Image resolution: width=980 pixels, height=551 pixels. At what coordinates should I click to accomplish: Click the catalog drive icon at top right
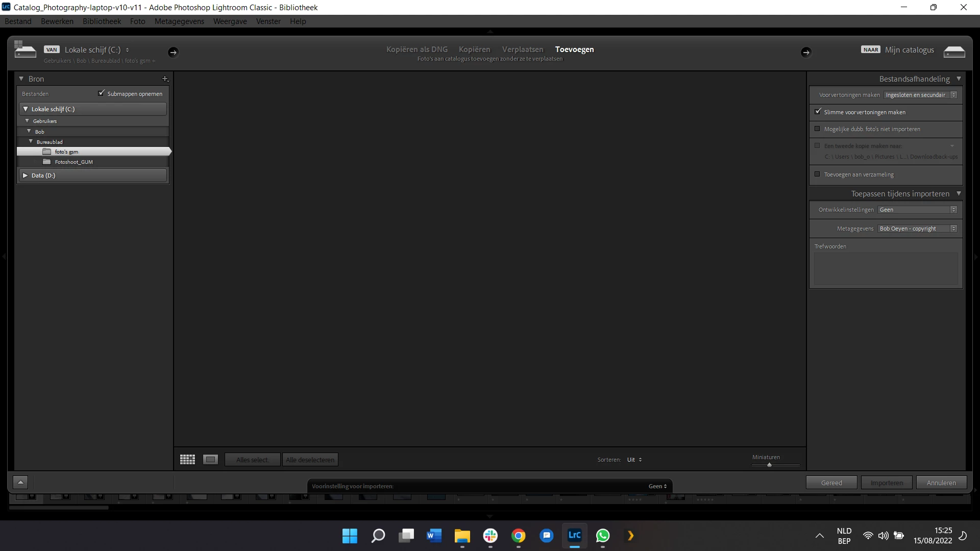(954, 52)
